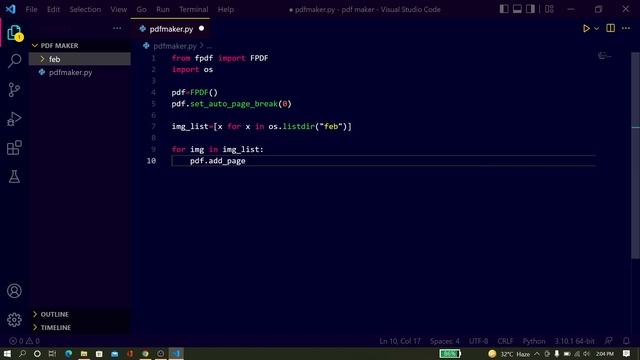Screen dimensions: 640x360
Task: Open Explorer Views and More Actions
Action: (x=117, y=28)
